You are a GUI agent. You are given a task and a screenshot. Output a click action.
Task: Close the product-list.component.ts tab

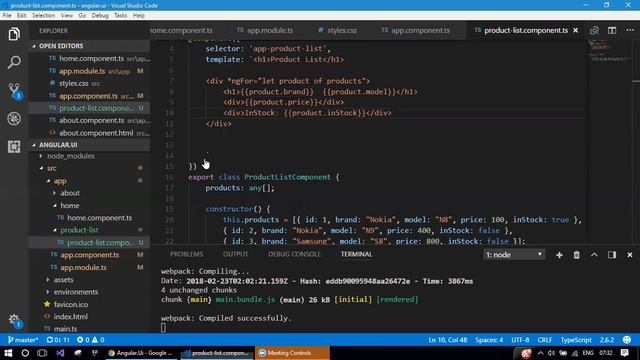click(x=576, y=31)
